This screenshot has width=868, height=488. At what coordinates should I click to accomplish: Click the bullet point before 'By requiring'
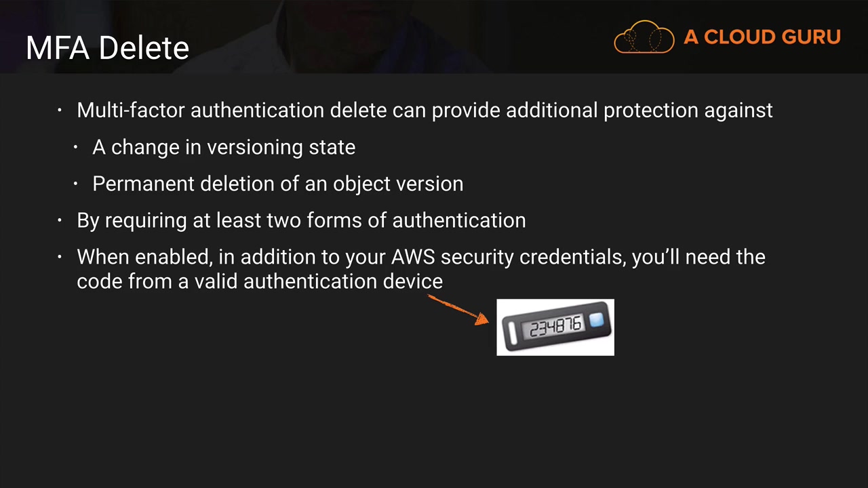(60, 220)
